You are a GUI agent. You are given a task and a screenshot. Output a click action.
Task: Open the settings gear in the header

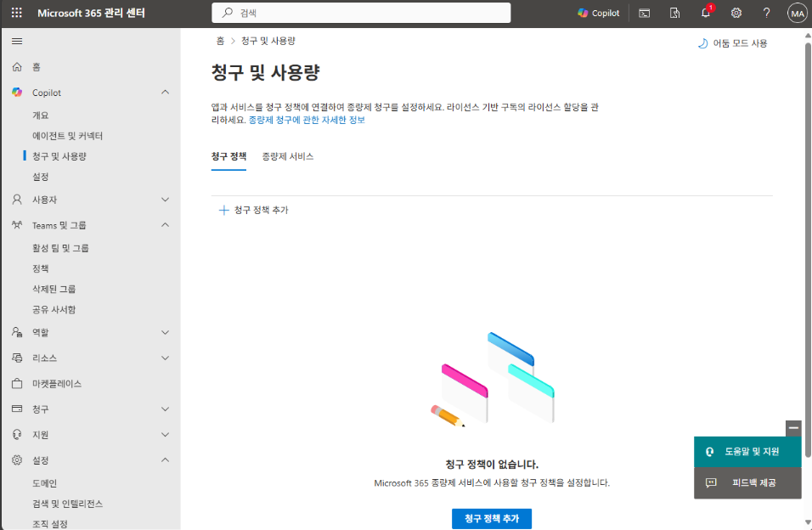(x=736, y=13)
